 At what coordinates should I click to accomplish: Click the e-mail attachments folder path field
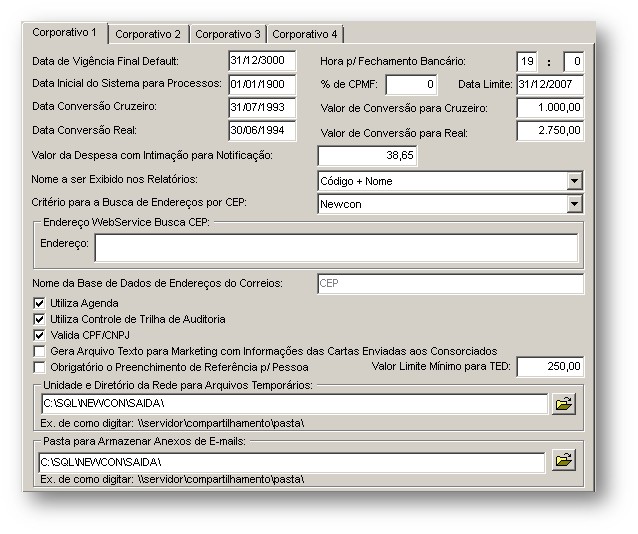[x=292, y=463]
